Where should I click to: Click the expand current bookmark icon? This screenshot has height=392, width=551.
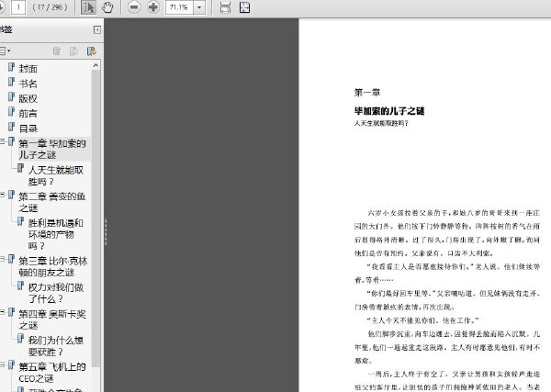[x=92, y=51]
